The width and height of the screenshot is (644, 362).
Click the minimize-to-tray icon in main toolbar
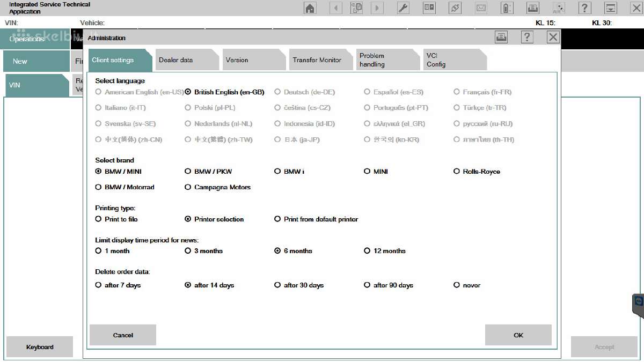click(x=611, y=8)
